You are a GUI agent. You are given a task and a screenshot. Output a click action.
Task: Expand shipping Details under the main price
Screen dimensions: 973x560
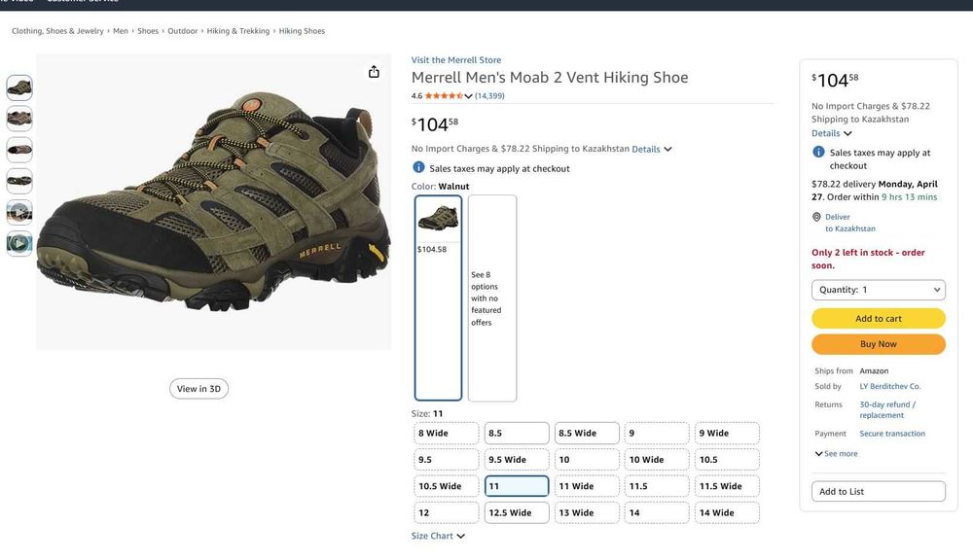coord(652,149)
